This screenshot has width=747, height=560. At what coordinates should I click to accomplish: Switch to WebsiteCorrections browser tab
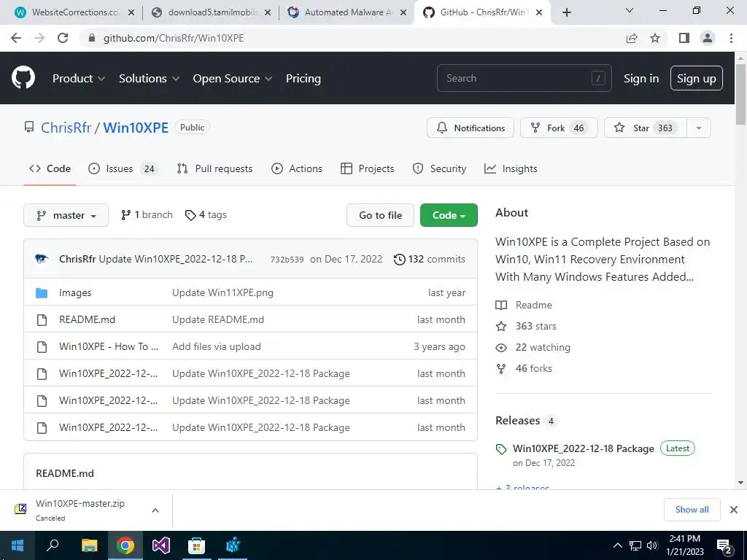tap(76, 12)
